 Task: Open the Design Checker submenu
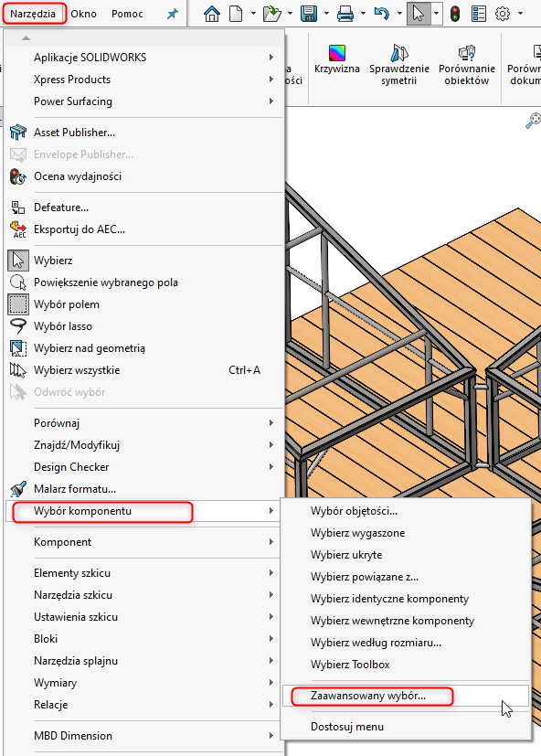pos(143,467)
